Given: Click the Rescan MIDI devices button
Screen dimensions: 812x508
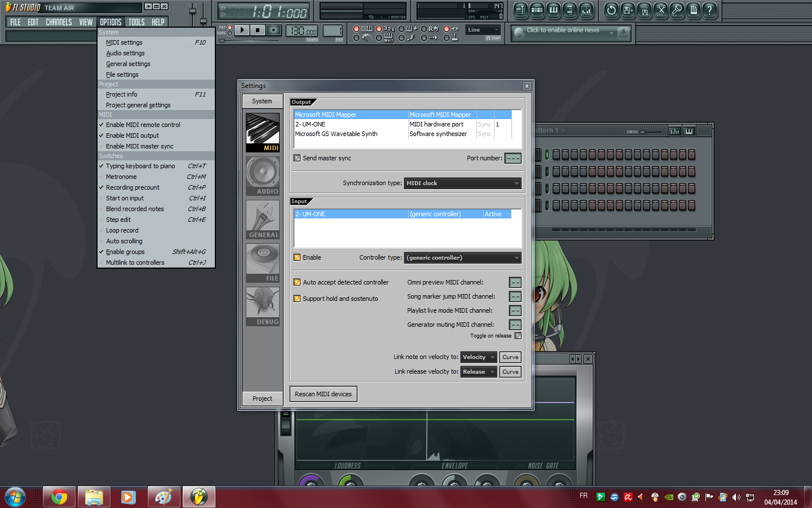Looking at the screenshot, I should 323,394.
